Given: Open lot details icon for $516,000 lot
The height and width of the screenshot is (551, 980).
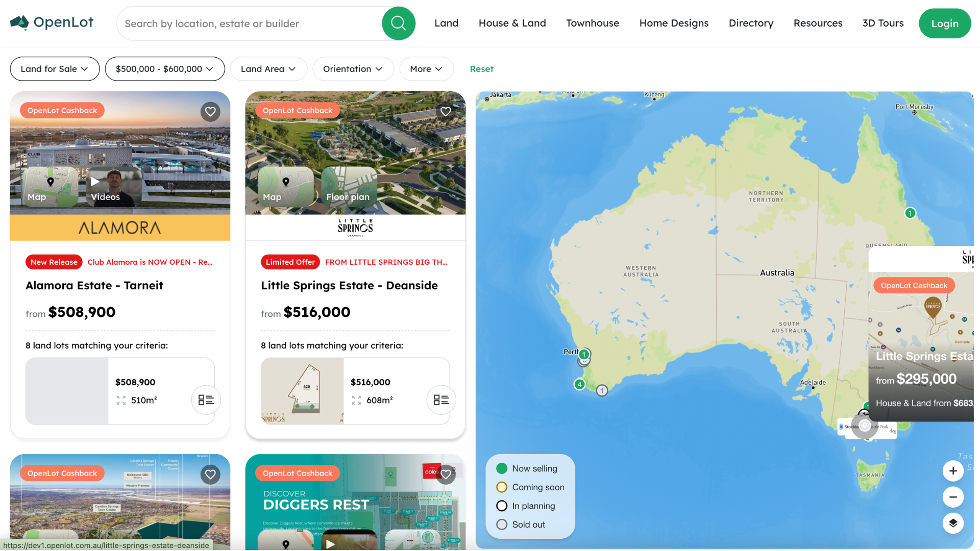Looking at the screenshot, I should (x=441, y=400).
